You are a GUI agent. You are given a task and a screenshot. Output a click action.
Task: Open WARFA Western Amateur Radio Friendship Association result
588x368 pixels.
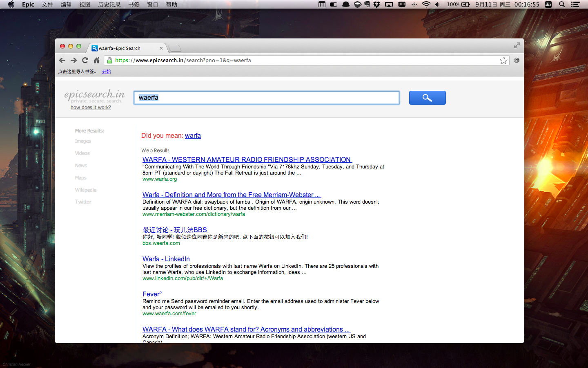pyautogui.click(x=247, y=159)
